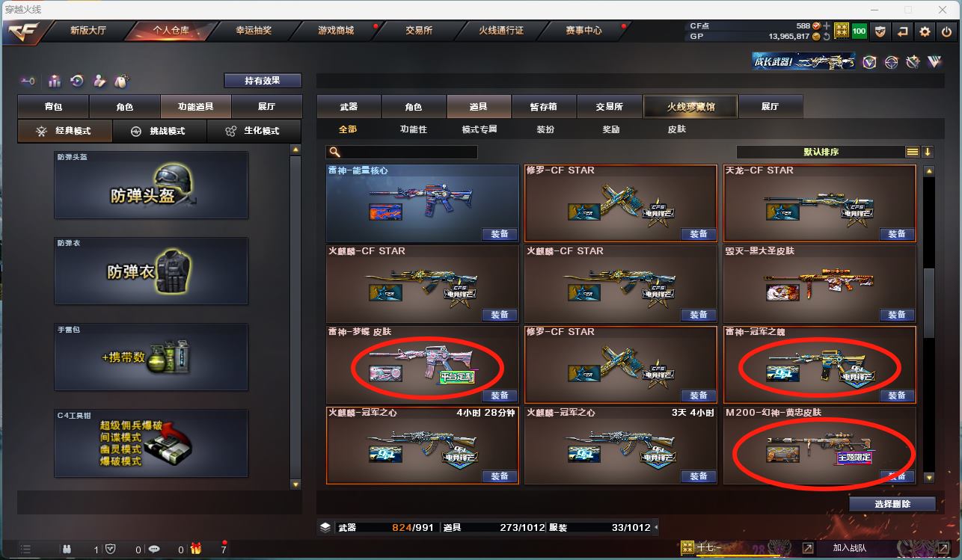Refresh GP balance with circular arrow icon
The height and width of the screenshot is (560, 962).
[x=826, y=36]
